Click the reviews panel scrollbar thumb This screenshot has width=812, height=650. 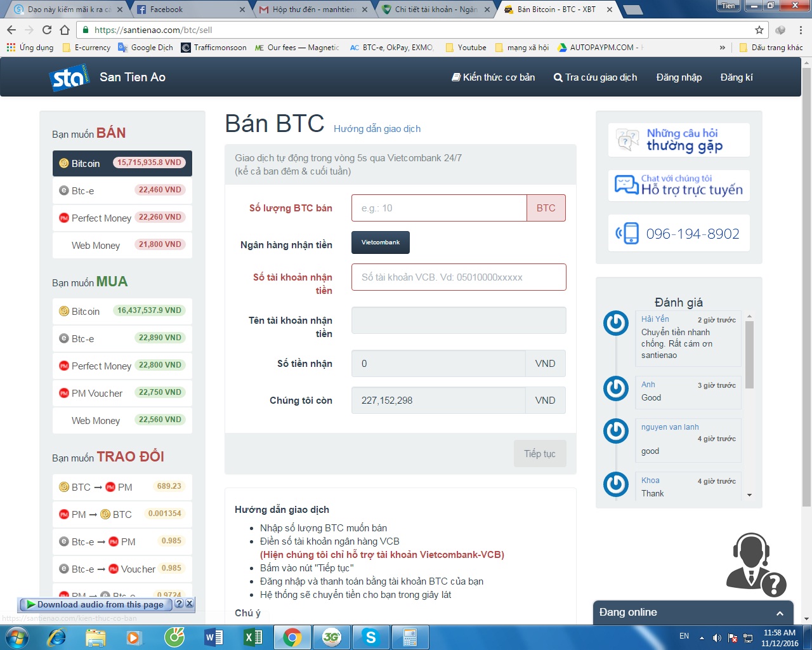749,354
